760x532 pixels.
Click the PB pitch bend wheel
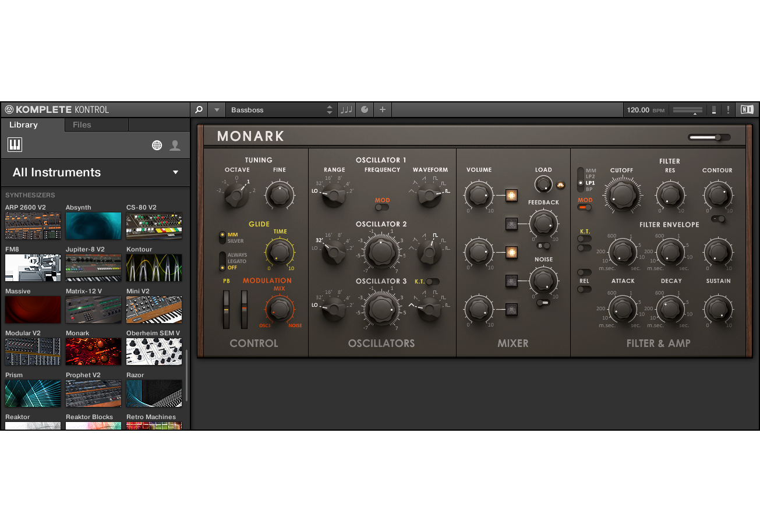(x=227, y=309)
